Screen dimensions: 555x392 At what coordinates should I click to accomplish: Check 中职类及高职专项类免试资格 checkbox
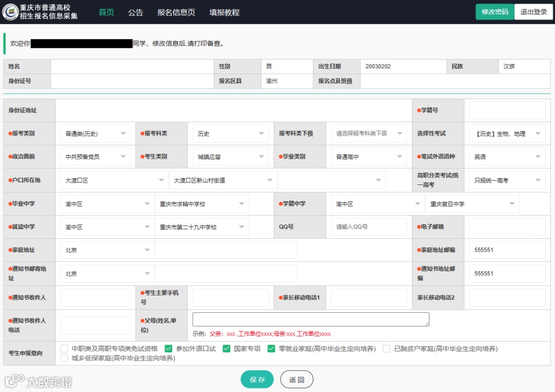pos(64,348)
